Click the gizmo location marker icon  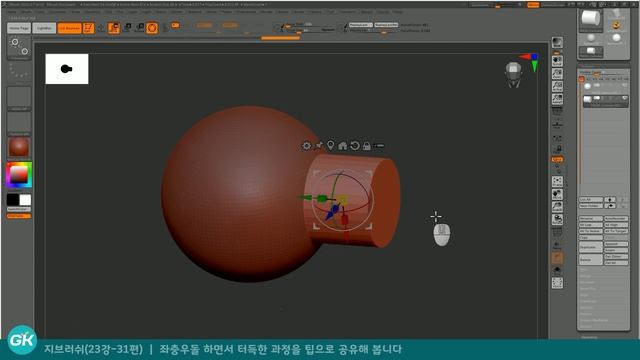[x=331, y=145]
